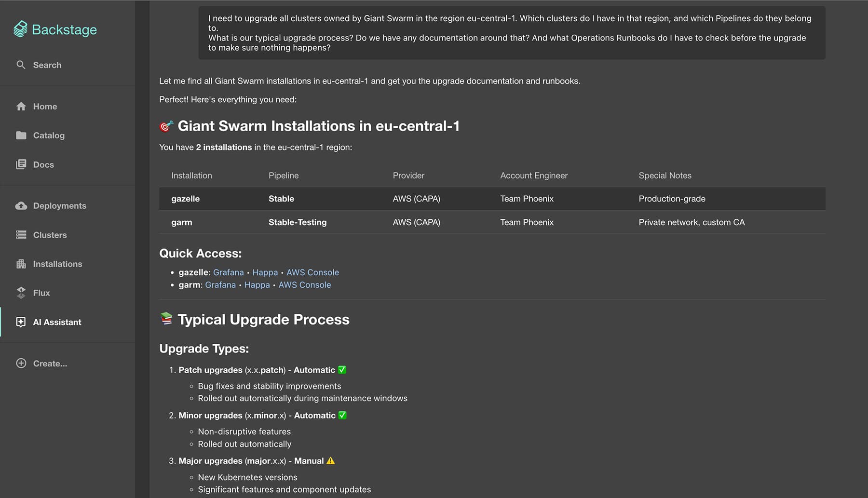
Task: Click the Deployments cloud icon
Action: (21, 205)
